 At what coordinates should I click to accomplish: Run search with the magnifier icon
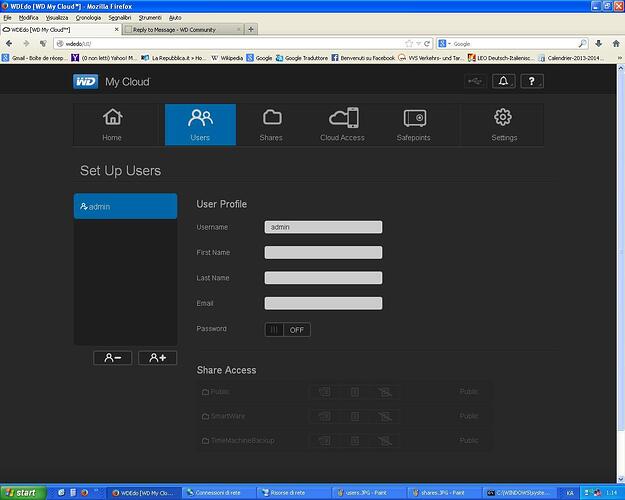(x=582, y=43)
